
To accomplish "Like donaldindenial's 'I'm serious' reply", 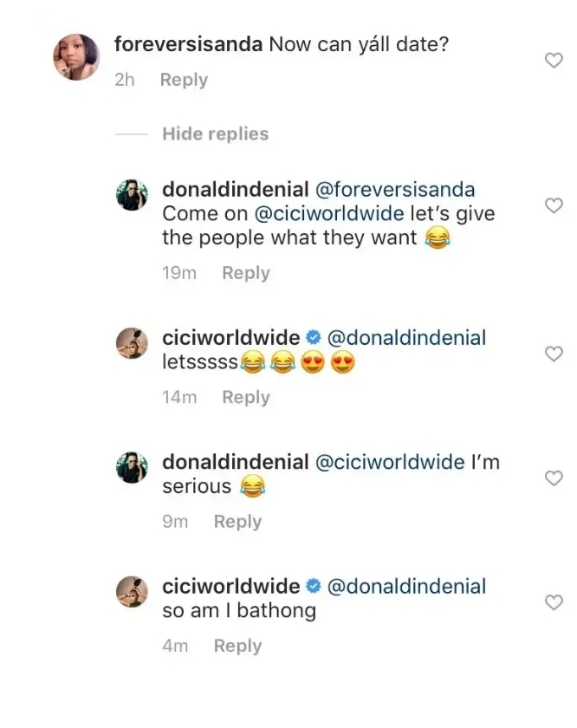I will (553, 478).
